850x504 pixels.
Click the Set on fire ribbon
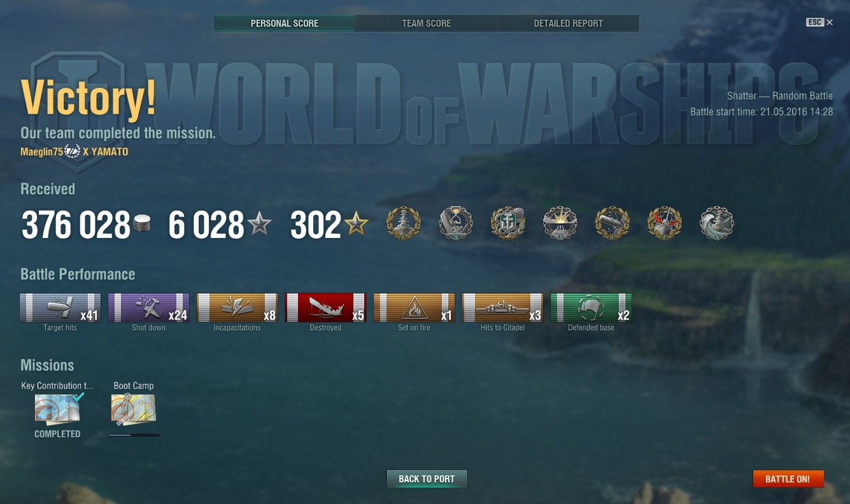click(414, 308)
